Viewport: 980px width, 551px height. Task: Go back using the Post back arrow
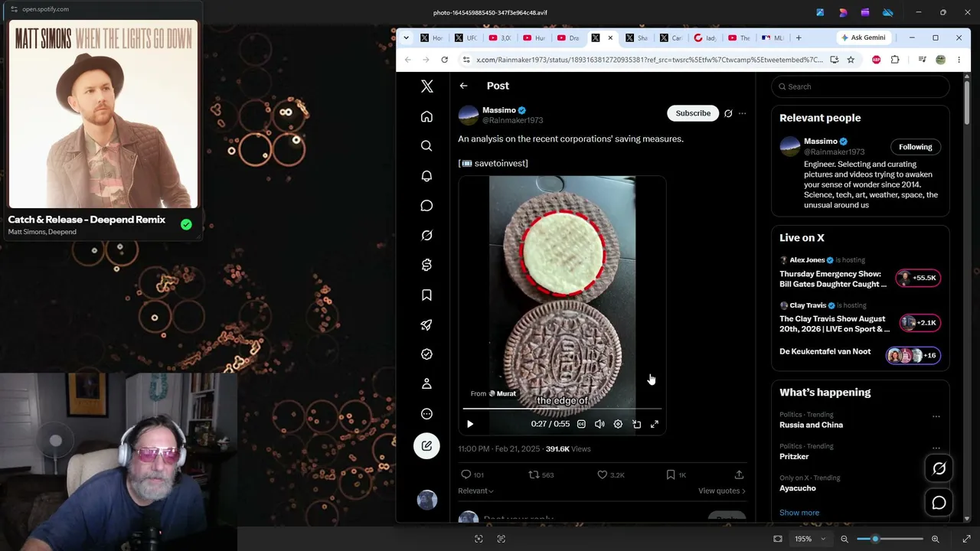[463, 86]
